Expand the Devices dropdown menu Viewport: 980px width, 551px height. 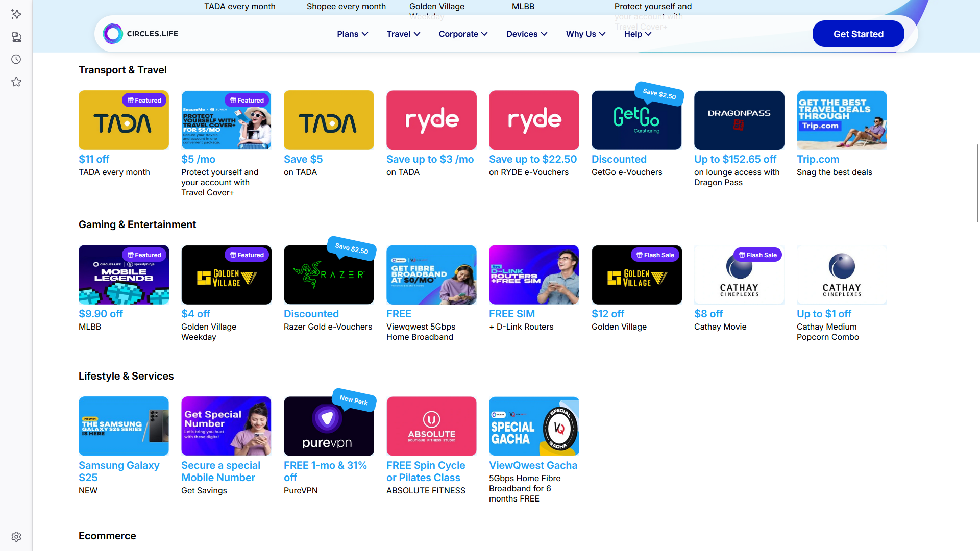(x=527, y=34)
